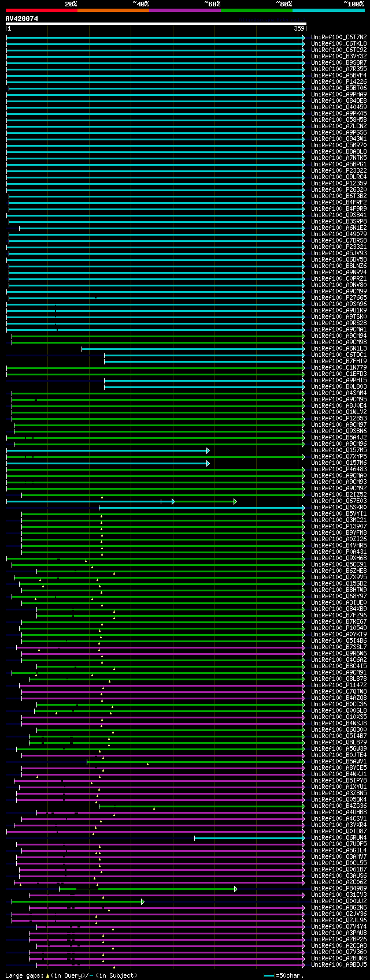This screenshot has height=980, width=370.
Task: Click label UniRef100_P26320
Action: [x=339, y=189]
